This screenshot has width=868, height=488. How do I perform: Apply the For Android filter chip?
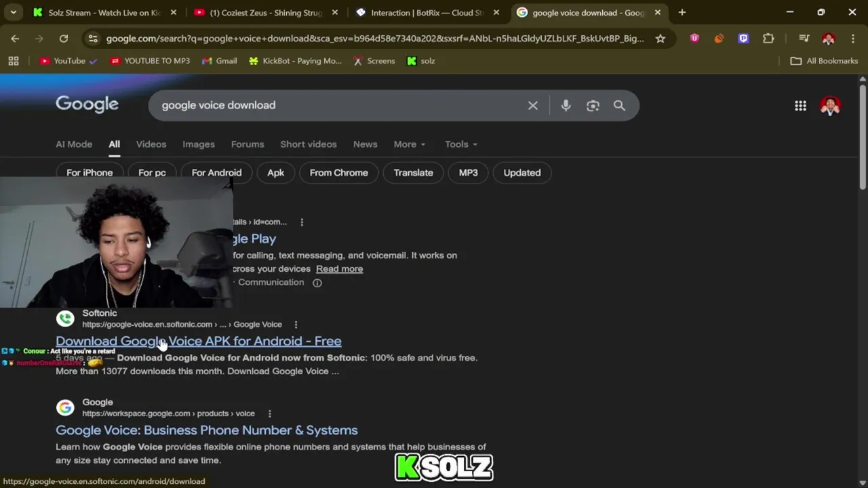pos(216,173)
